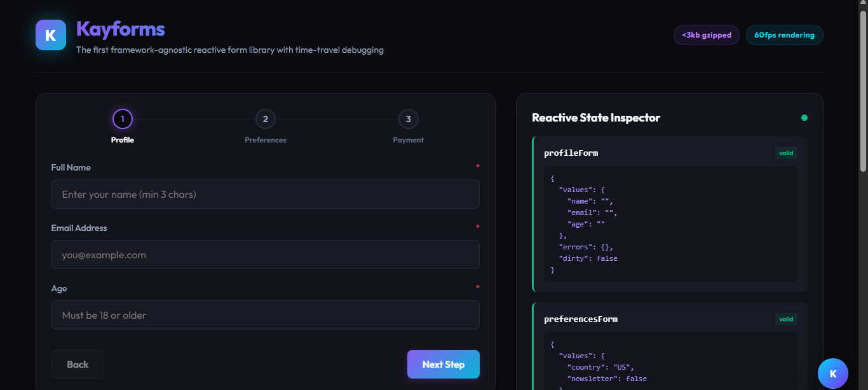This screenshot has width=868, height=390.
Task: Go to step 2 Preferences circle
Action: click(266, 119)
